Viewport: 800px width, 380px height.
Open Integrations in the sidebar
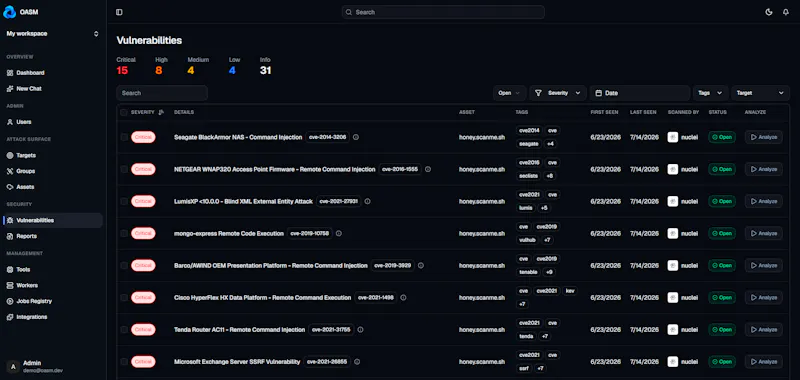(53, 317)
